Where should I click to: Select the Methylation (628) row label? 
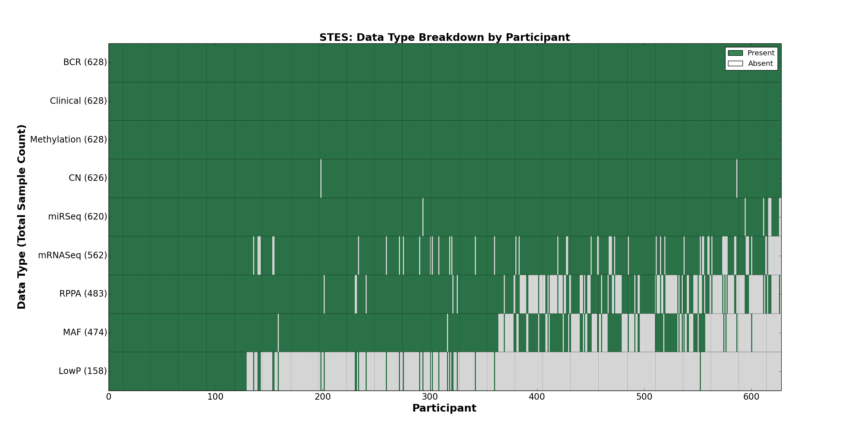pyautogui.click(x=68, y=140)
